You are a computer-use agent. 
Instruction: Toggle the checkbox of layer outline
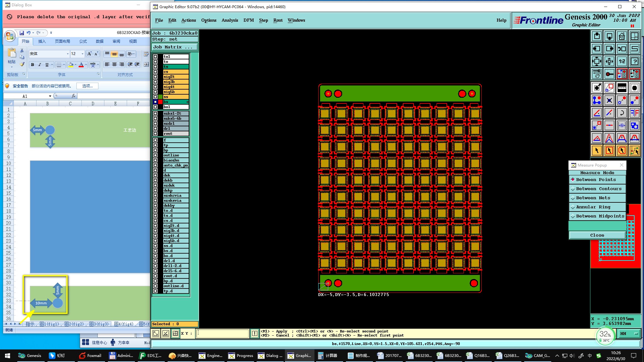[155, 155]
